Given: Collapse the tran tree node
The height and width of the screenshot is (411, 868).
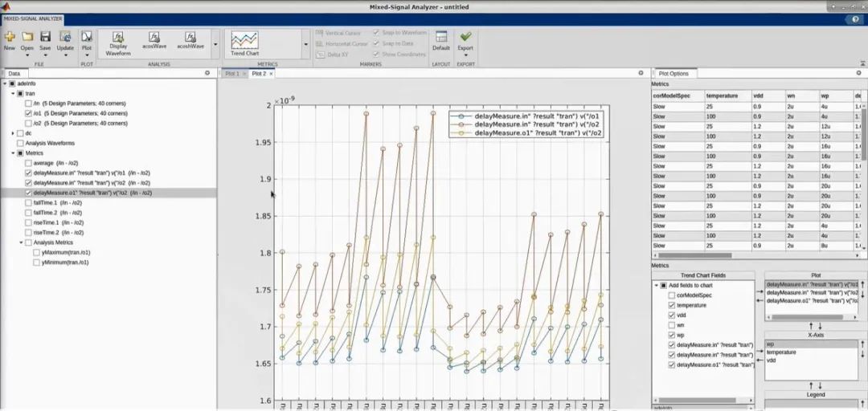Looking at the screenshot, I should (13, 93).
